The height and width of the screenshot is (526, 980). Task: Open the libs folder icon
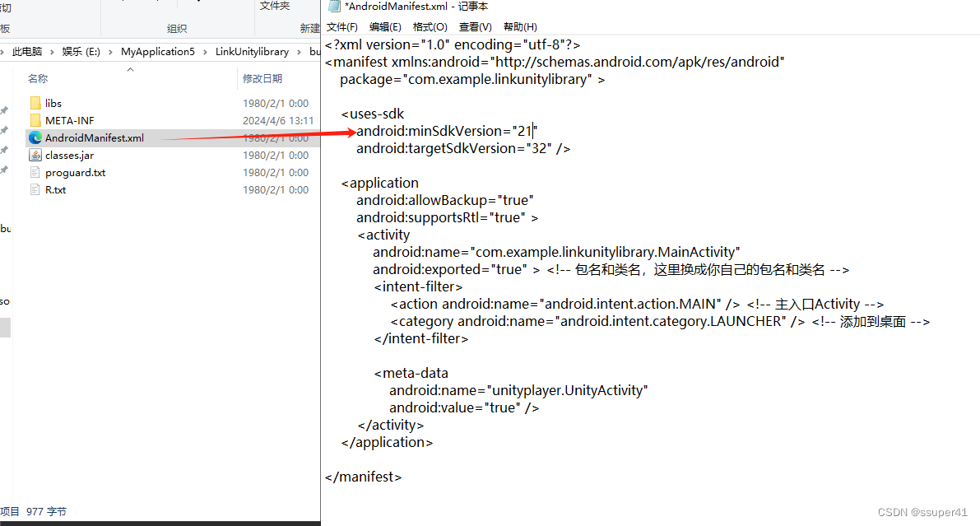35,103
